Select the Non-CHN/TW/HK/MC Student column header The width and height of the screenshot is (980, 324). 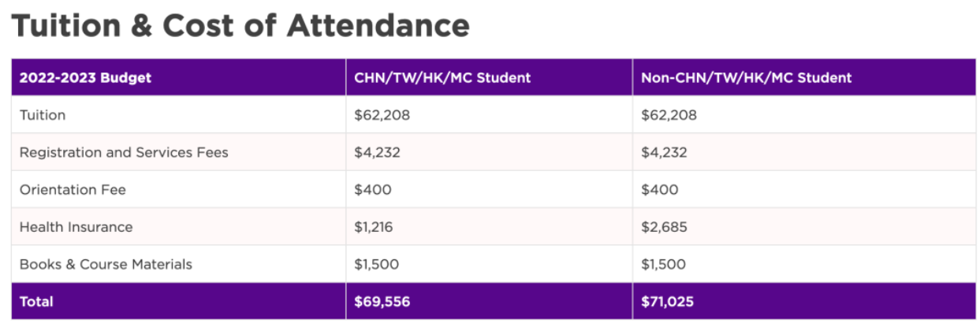(x=746, y=78)
